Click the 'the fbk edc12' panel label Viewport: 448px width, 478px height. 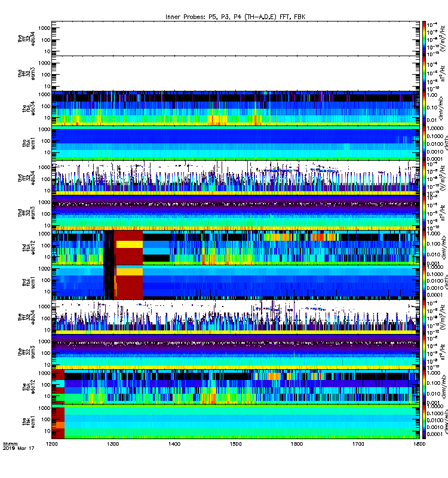[x=29, y=387]
